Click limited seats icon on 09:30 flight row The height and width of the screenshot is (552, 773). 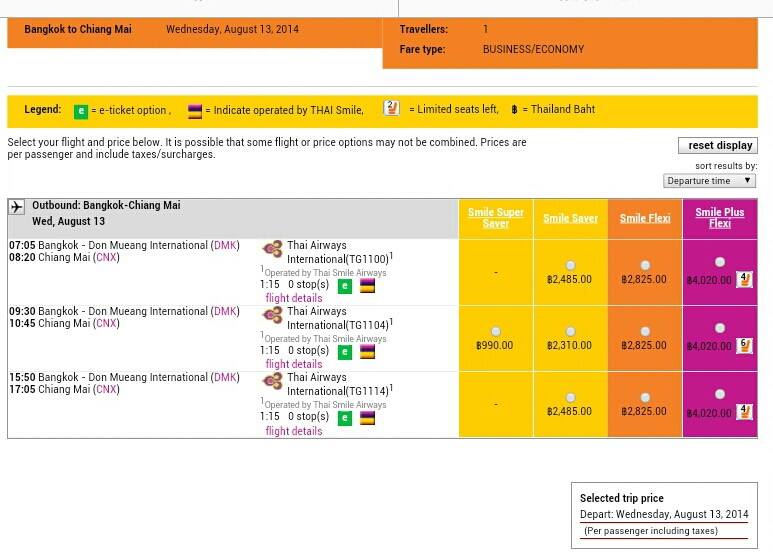[x=744, y=345]
